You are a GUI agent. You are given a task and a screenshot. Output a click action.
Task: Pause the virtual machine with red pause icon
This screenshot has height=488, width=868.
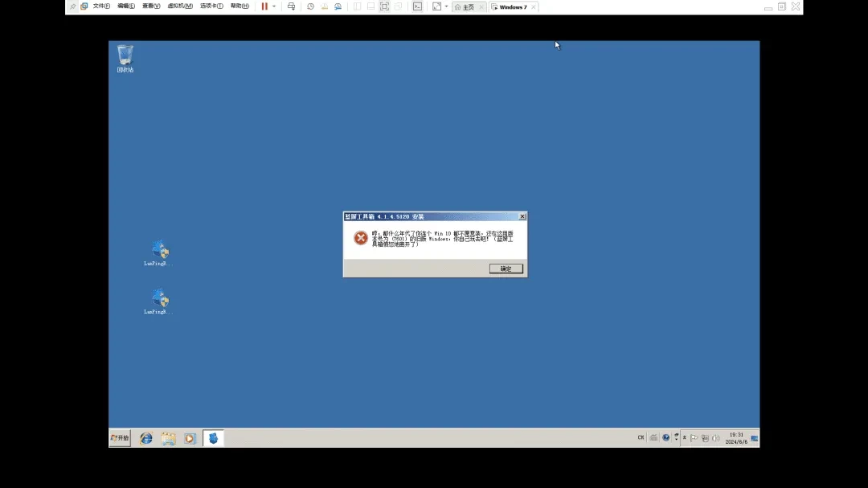pyautogui.click(x=264, y=6)
